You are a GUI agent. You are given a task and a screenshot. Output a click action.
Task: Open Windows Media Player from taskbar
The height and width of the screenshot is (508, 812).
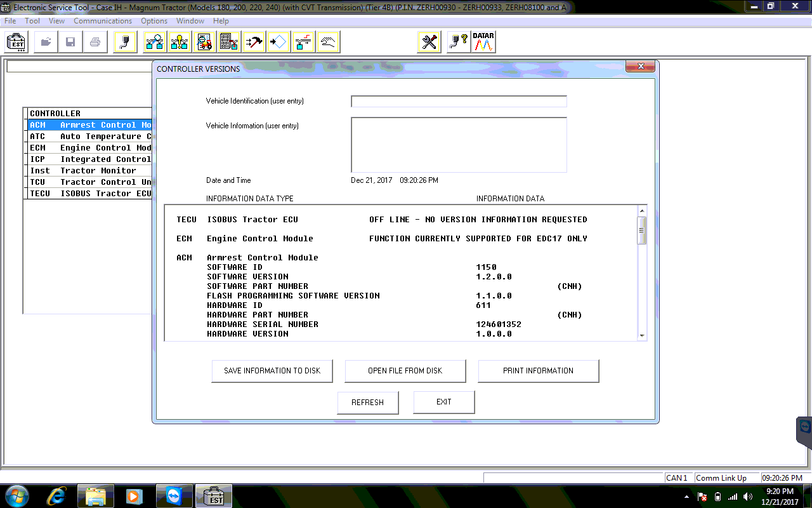click(134, 496)
